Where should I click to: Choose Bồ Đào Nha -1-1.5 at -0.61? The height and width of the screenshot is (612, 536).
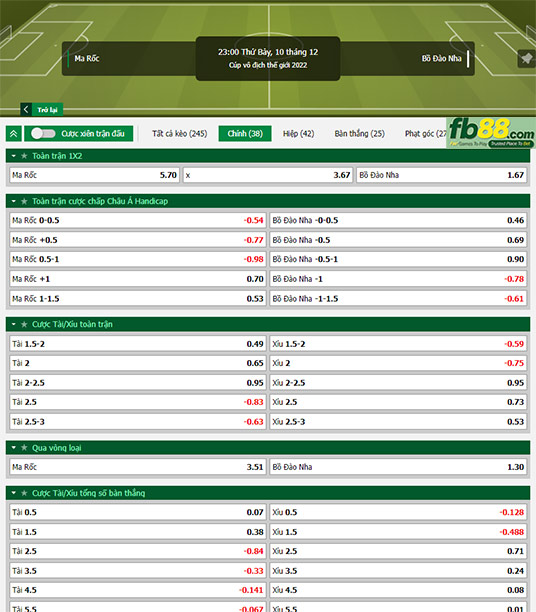click(398, 299)
